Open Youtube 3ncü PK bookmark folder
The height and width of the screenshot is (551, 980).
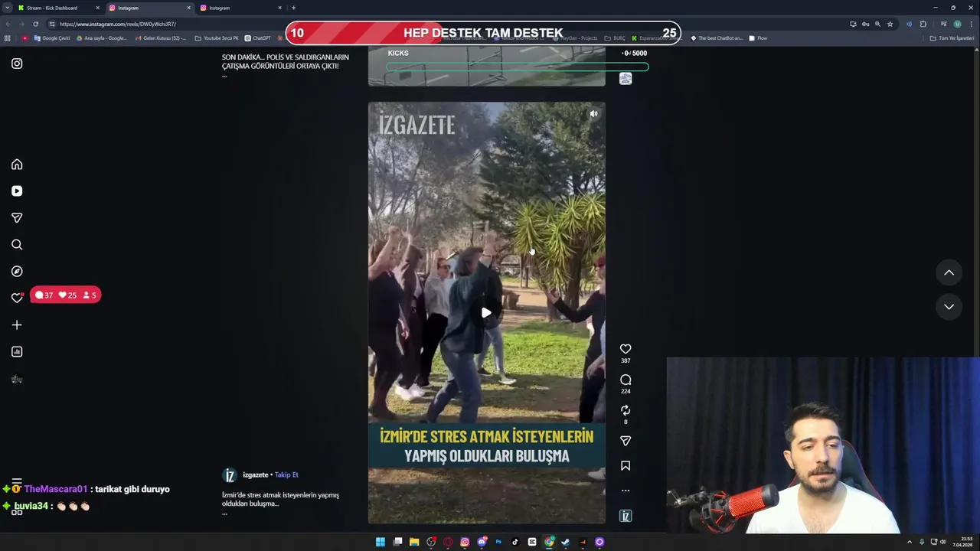point(217,38)
